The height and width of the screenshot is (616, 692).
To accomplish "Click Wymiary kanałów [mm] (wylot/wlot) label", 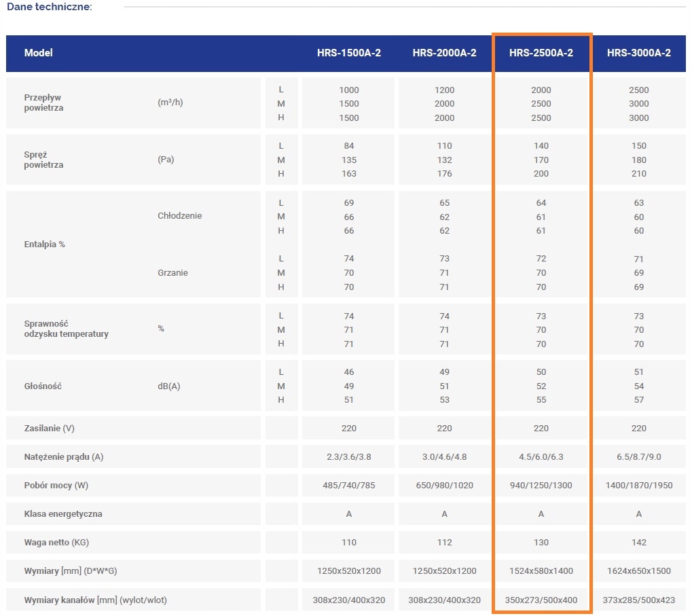I will pos(95,600).
